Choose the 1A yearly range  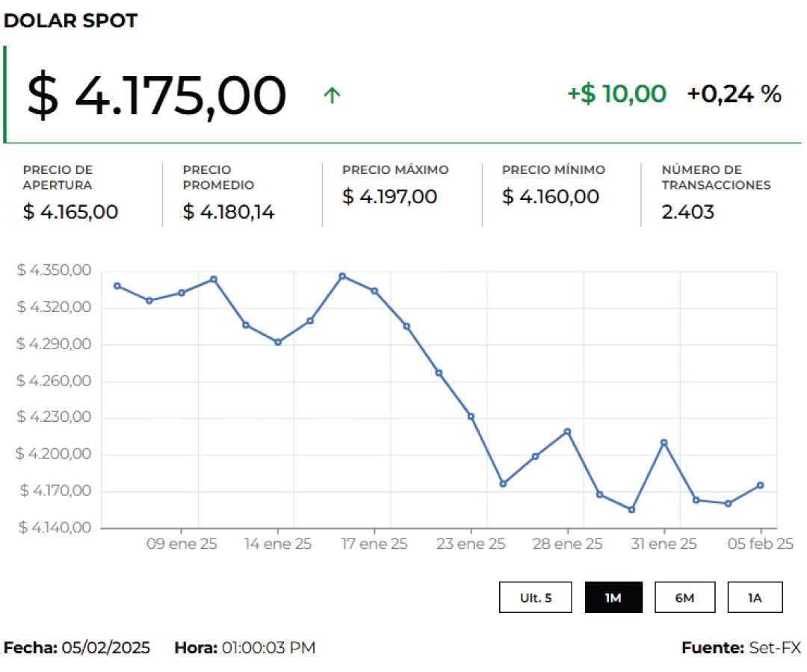point(755,597)
